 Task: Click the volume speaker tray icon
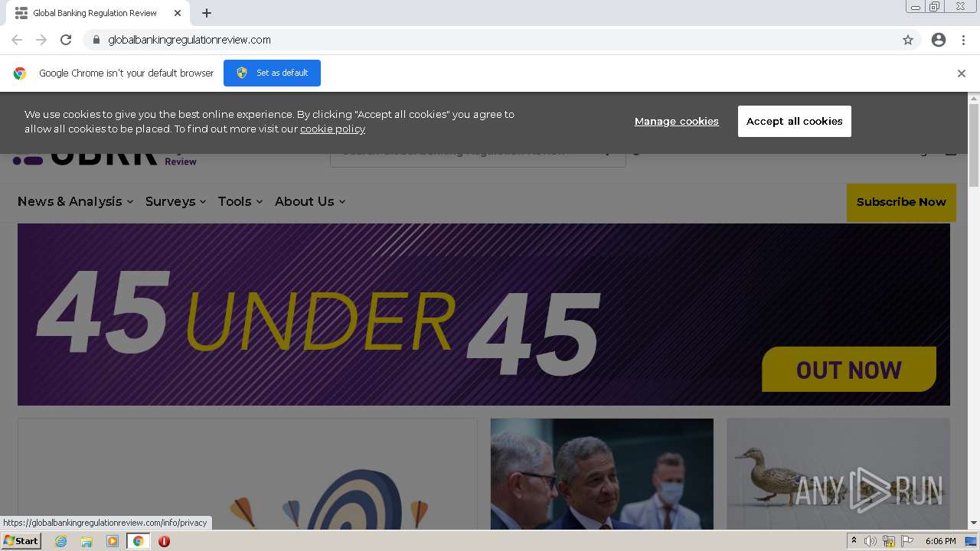(871, 541)
